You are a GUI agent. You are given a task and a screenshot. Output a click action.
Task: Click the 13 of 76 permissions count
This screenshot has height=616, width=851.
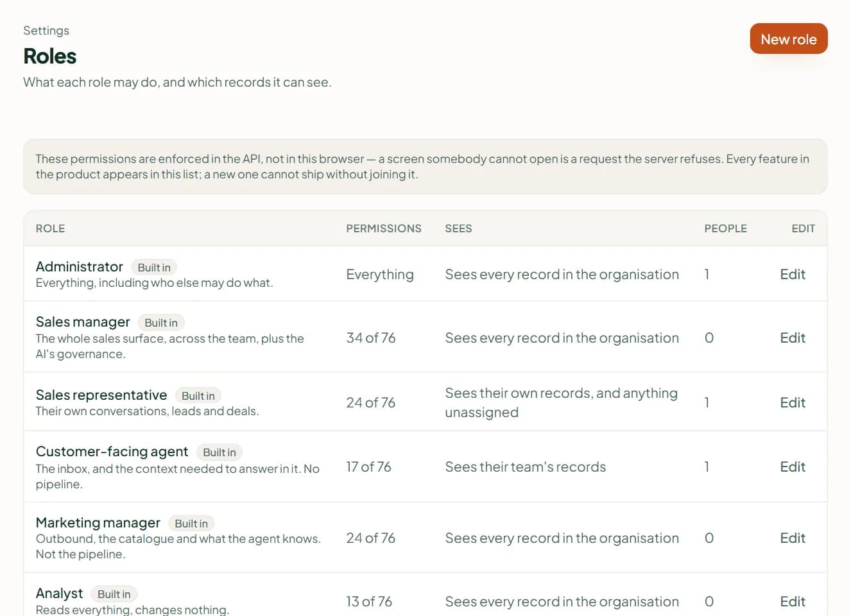click(x=369, y=601)
